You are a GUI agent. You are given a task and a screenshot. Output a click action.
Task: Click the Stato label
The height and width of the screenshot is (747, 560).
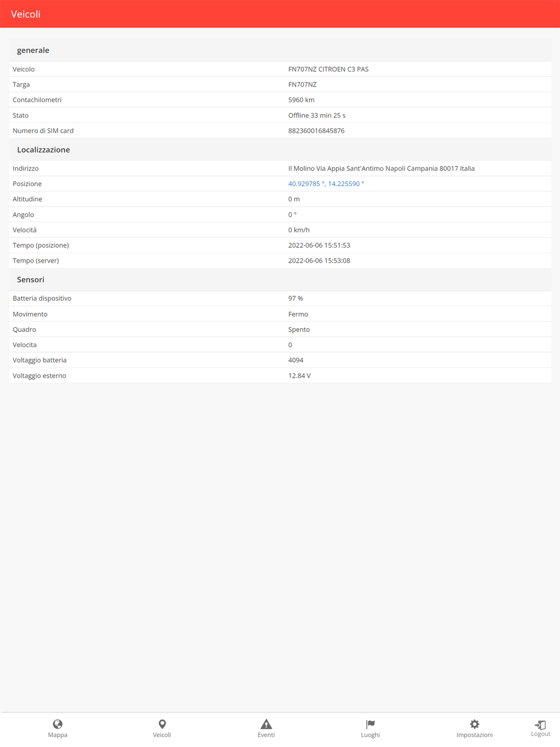(x=21, y=115)
